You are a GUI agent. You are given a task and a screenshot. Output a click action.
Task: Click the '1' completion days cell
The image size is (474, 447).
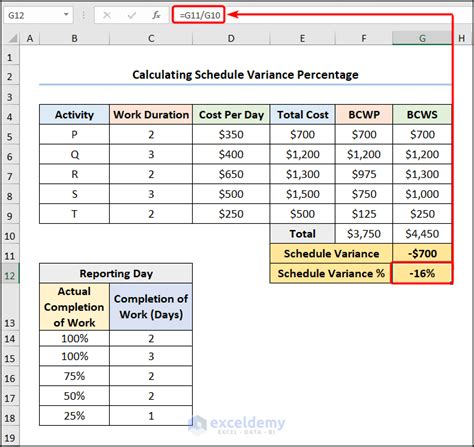[x=151, y=416]
